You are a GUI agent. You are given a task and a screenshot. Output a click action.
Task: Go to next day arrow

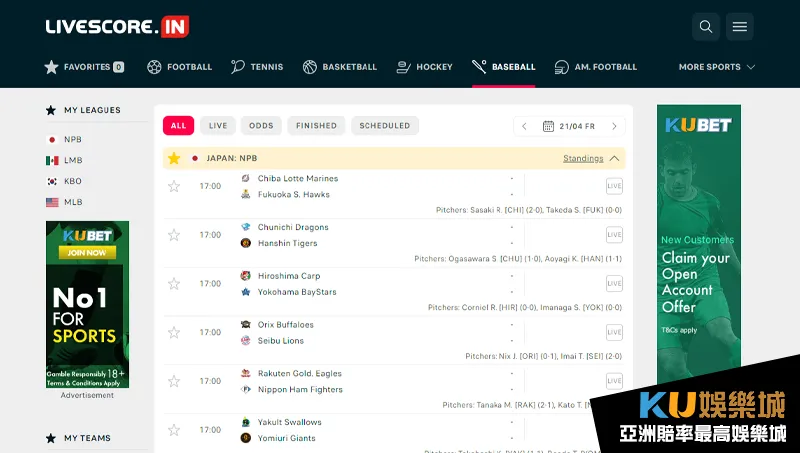[x=614, y=126]
